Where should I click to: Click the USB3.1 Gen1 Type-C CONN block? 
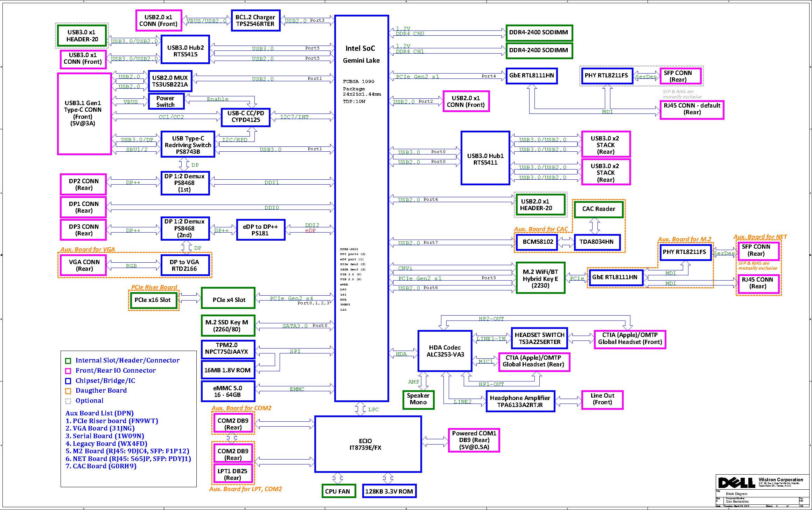tap(84, 113)
